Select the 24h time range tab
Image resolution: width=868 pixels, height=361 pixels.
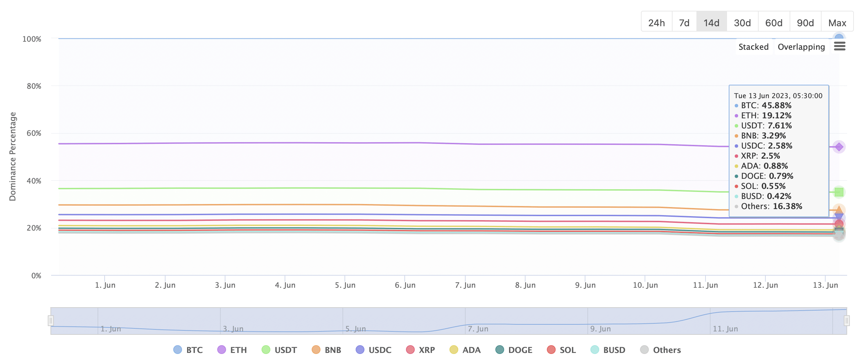tap(656, 23)
